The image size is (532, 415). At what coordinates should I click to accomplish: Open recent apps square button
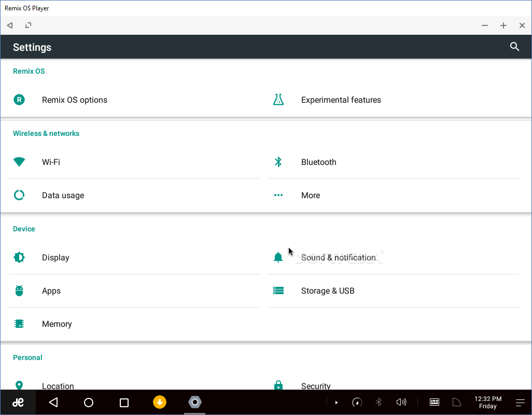point(124,403)
